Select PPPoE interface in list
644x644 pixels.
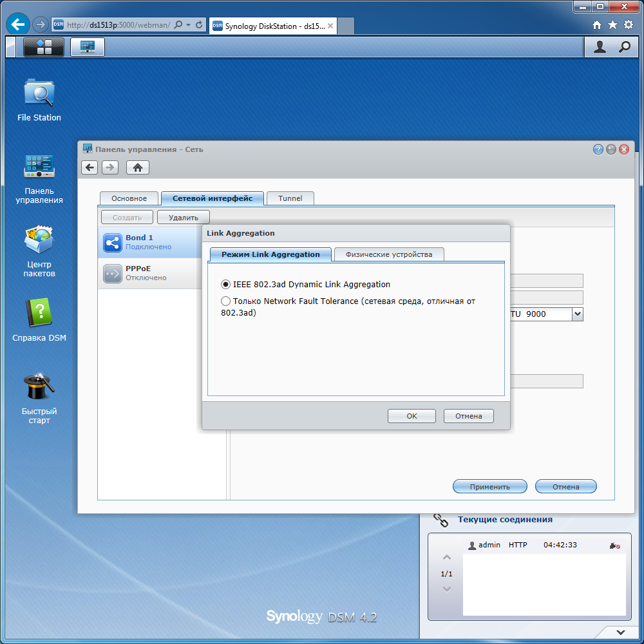(150, 273)
